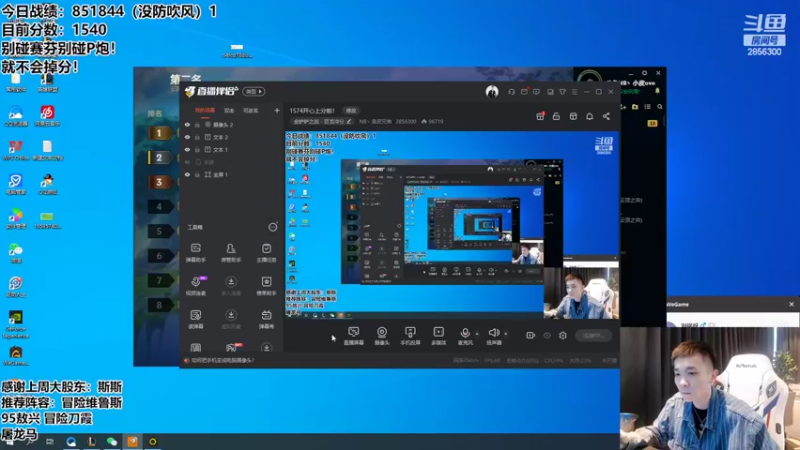
Task: Click rank 1 badge in game window behind
Action: point(159,133)
